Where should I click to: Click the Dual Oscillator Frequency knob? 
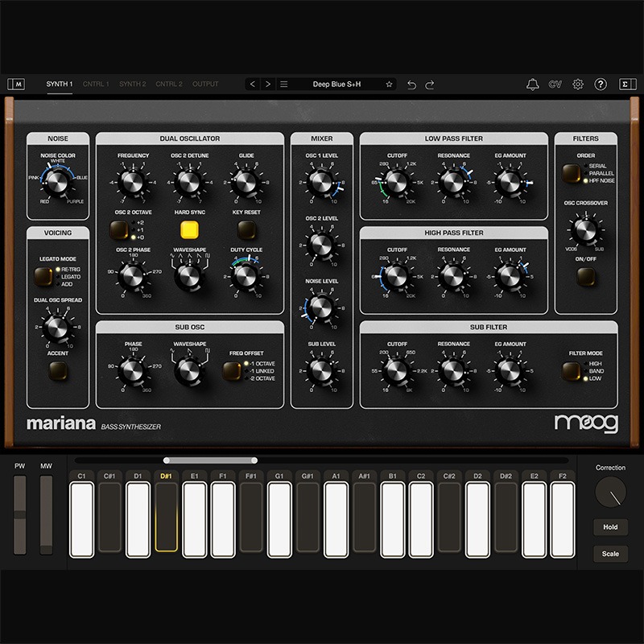point(132,182)
